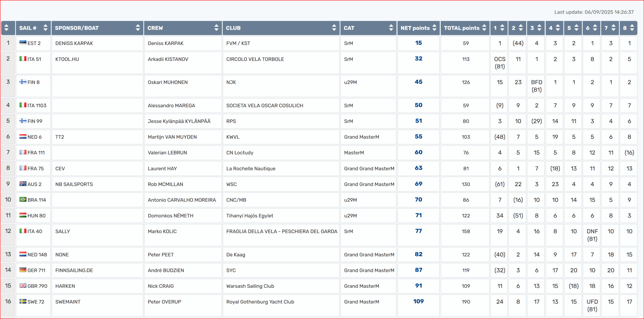This screenshot has width=644, height=319.
Task: Click the Australian flag beside AUS 2
Action: (23, 184)
